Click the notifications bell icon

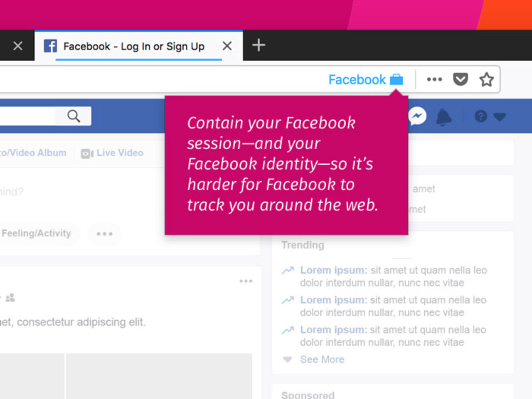pos(444,117)
